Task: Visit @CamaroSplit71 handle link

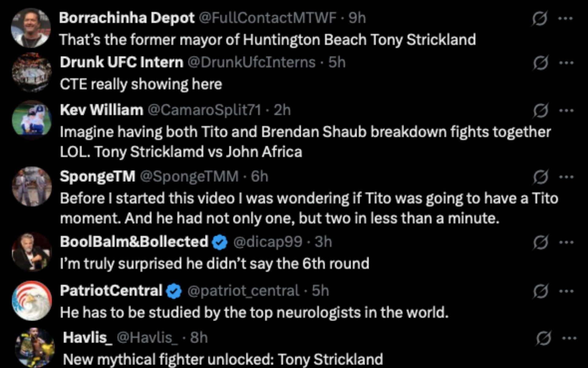Action: (x=204, y=110)
